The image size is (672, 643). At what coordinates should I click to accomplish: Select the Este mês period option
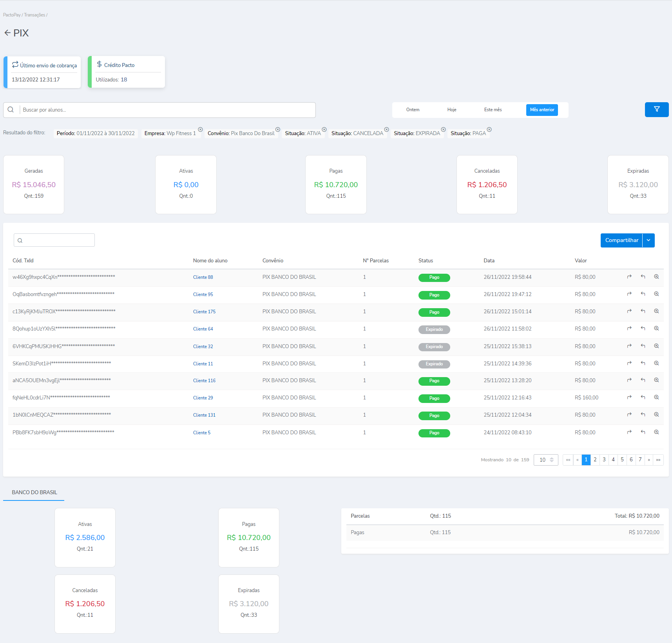point(493,110)
